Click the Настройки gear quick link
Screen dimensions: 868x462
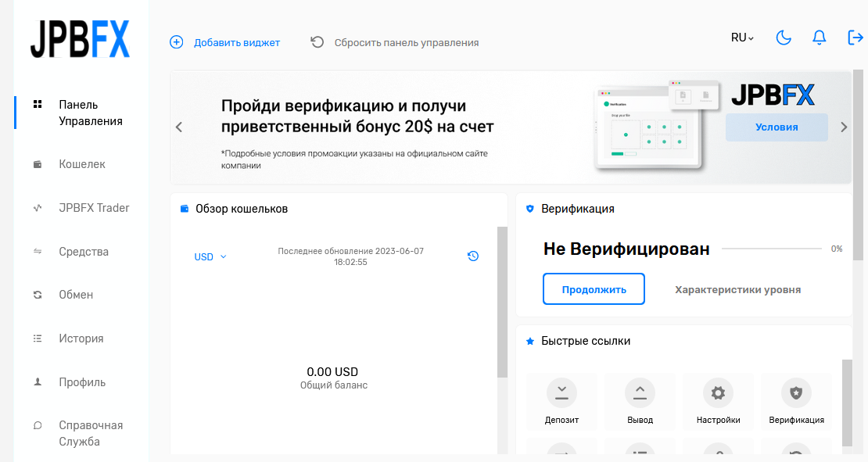coord(718,392)
